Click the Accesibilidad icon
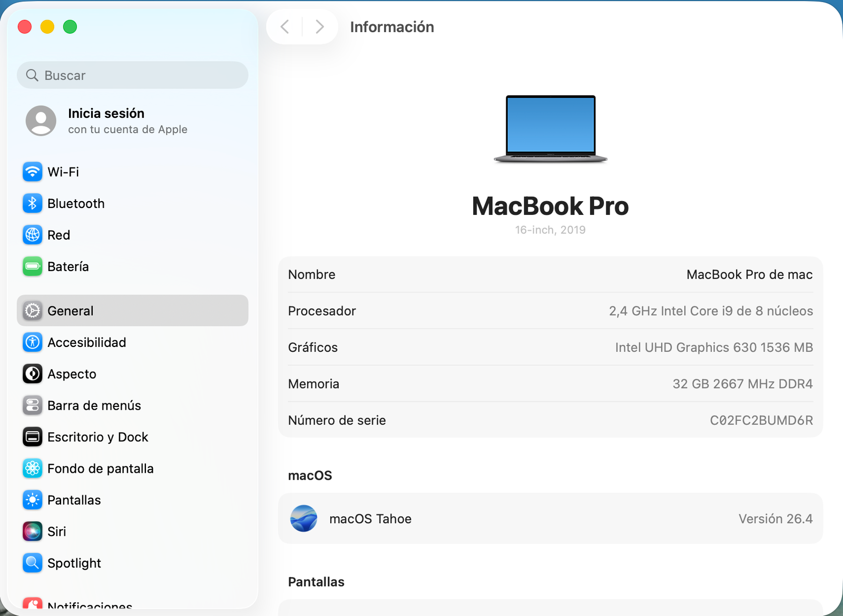This screenshot has width=843, height=616. (32, 342)
